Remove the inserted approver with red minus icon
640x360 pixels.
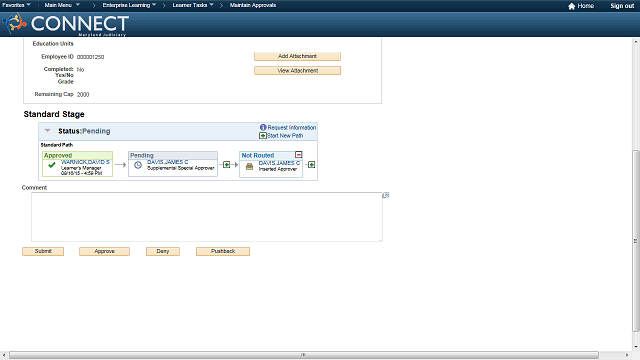[x=298, y=155]
